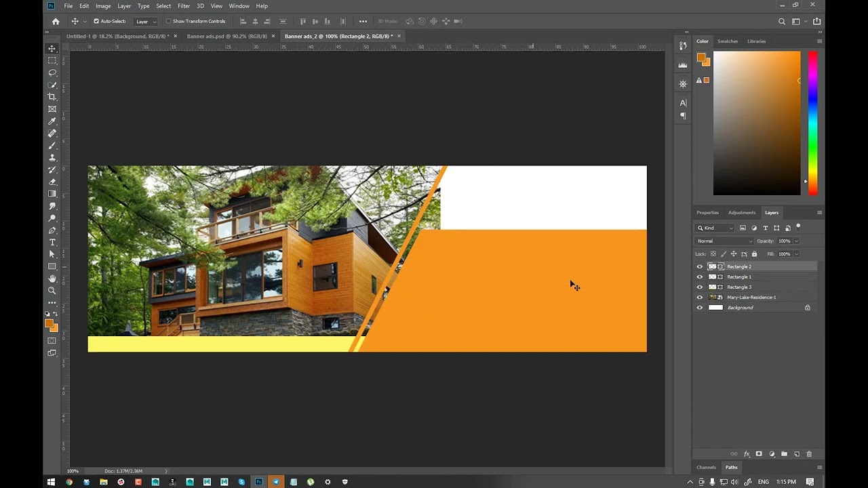Click the Windows Start button
The image size is (868, 488).
tap(51, 482)
